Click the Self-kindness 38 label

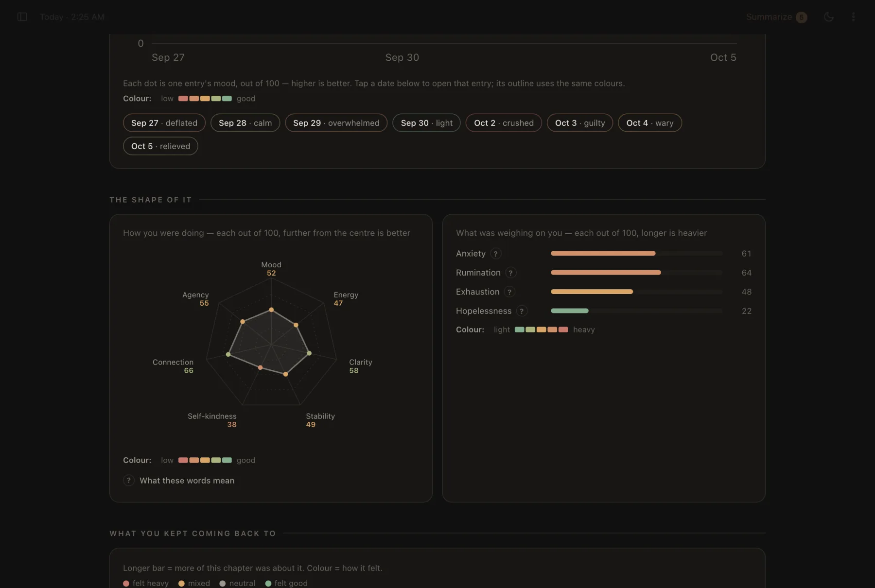pyautogui.click(x=212, y=420)
